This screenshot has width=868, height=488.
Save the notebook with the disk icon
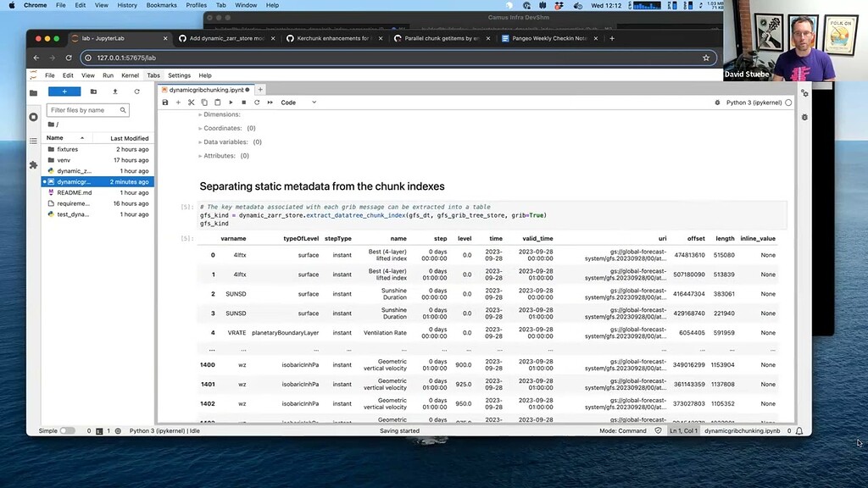coord(165,103)
